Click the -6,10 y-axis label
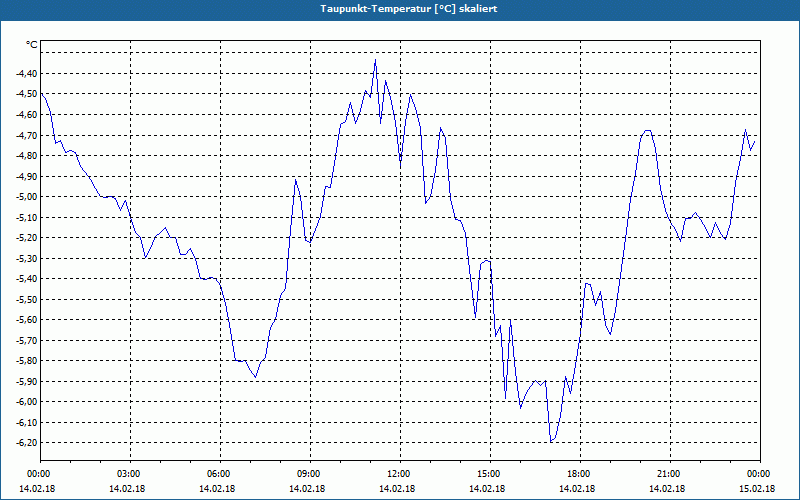Viewport: 800px width, 500px height. pyautogui.click(x=27, y=422)
